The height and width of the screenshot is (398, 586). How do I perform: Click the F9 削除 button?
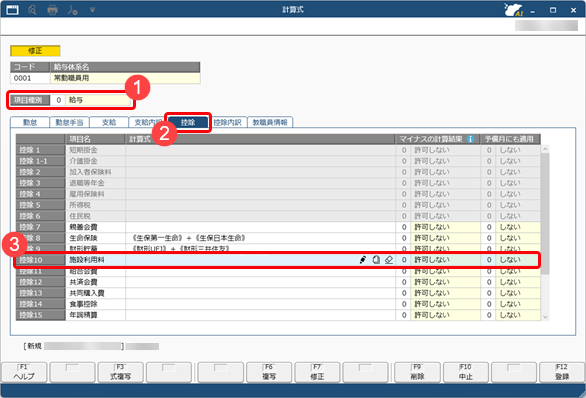coord(417,372)
